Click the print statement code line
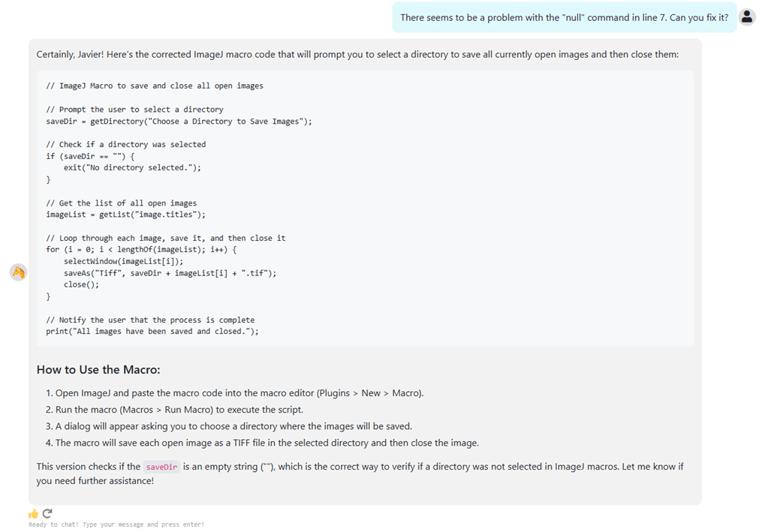762x532 pixels. tap(152, 332)
